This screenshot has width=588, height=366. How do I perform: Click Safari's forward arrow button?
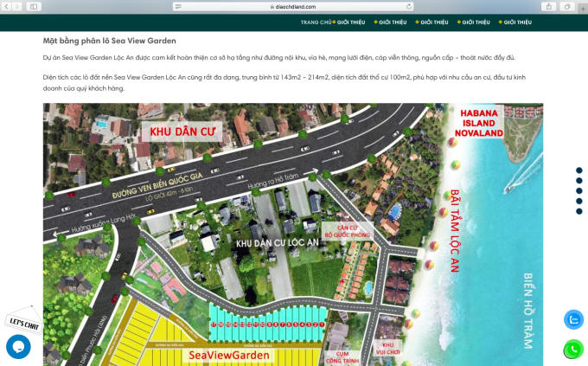(17, 6)
